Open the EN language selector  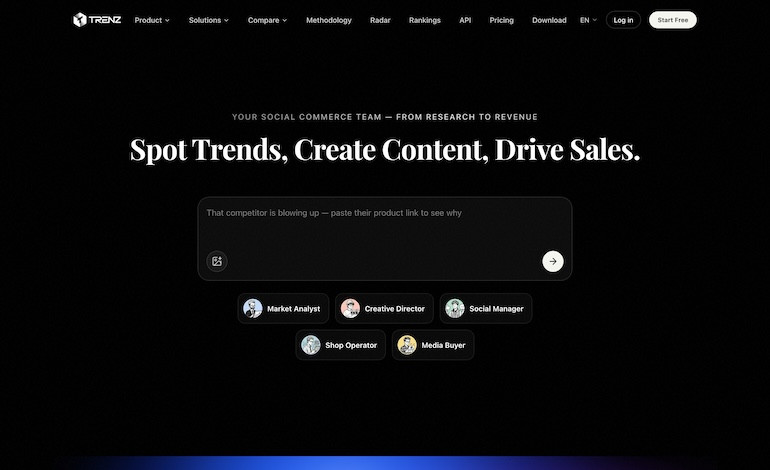tap(588, 20)
